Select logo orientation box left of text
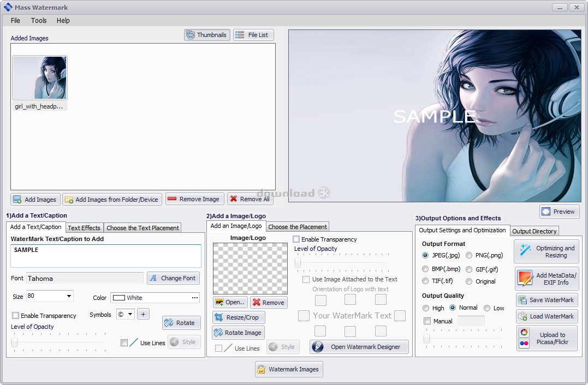The width and height of the screenshot is (588, 385). pos(304,315)
